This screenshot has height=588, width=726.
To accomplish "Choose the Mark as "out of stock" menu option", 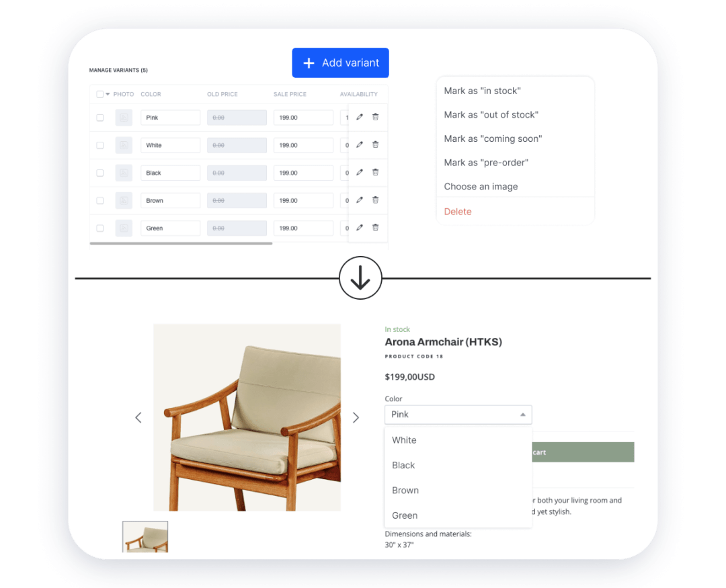I will click(x=491, y=114).
